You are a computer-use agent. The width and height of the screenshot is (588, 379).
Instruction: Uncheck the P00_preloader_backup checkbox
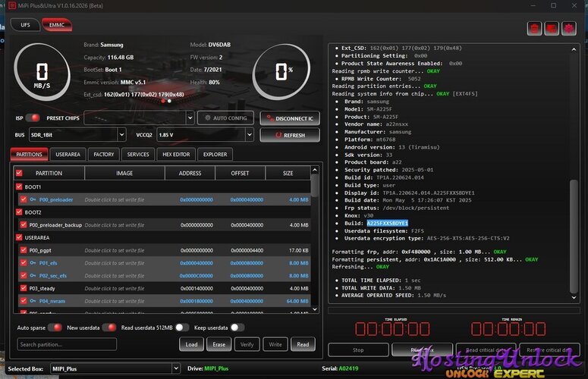point(24,224)
